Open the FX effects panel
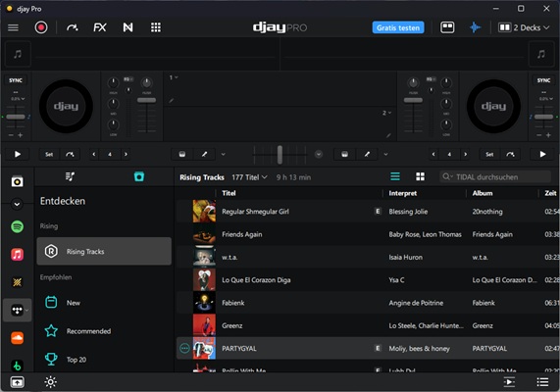Viewport: 560px width, 392px height. (100, 27)
